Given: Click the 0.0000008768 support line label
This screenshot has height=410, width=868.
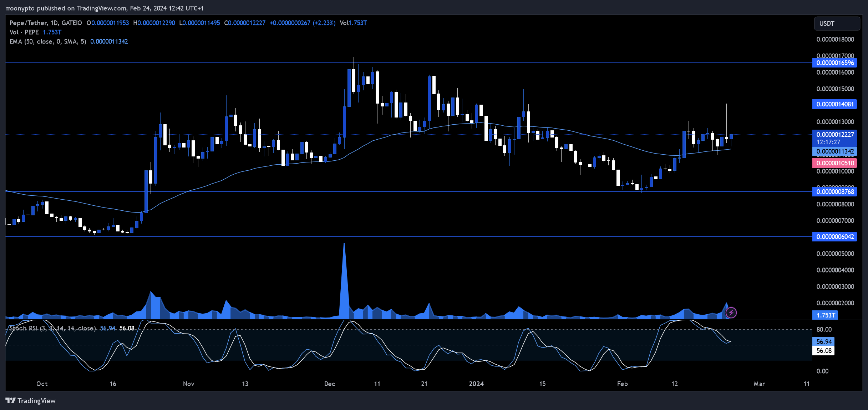Looking at the screenshot, I should click(835, 192).
